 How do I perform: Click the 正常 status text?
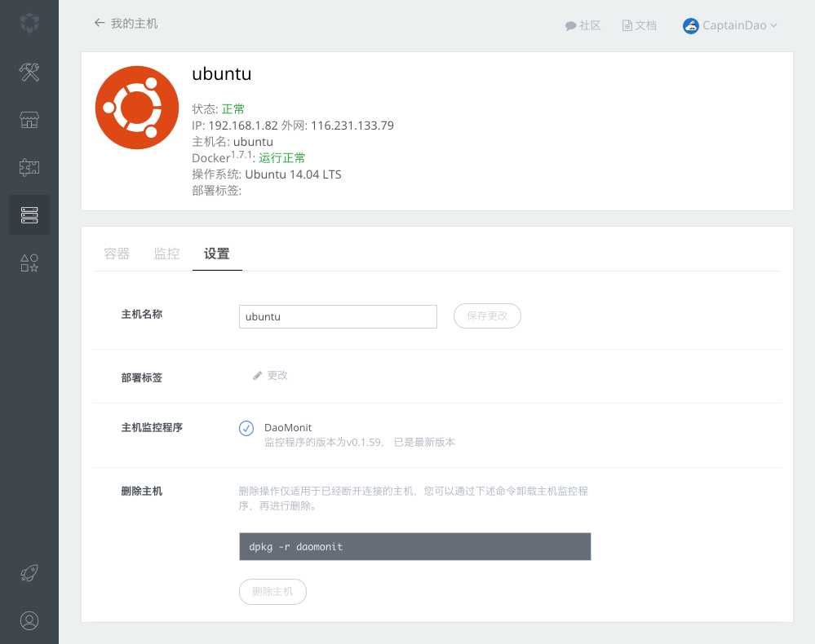pyautogui.click(x=233, y=109)
